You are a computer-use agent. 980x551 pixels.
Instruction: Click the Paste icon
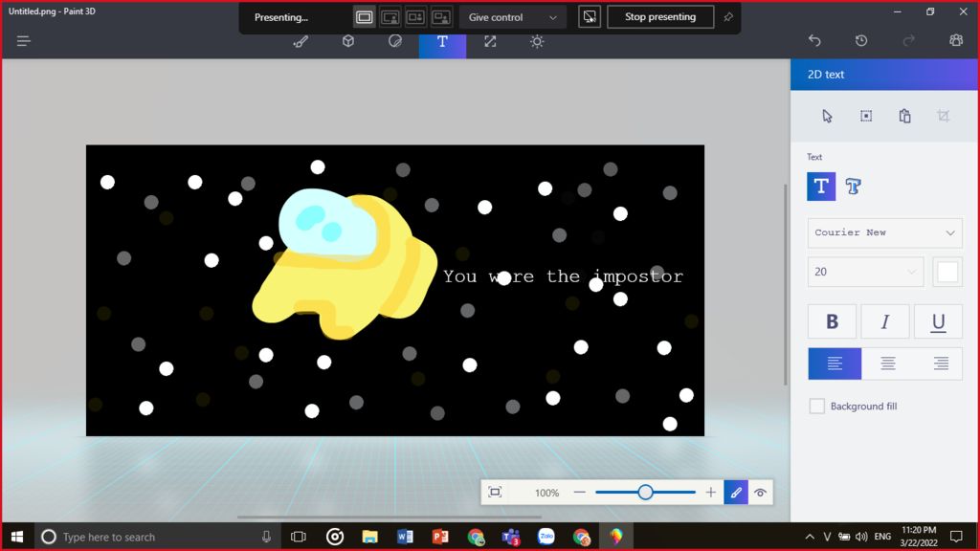click(x=905, y=116)
